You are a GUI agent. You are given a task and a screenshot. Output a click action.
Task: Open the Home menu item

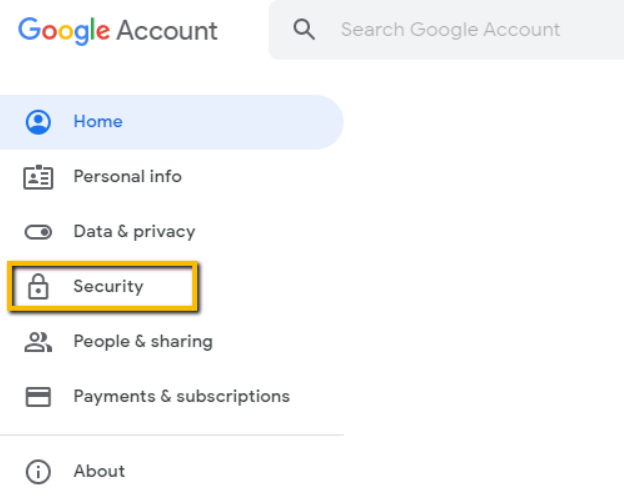[x=98, y=122]
